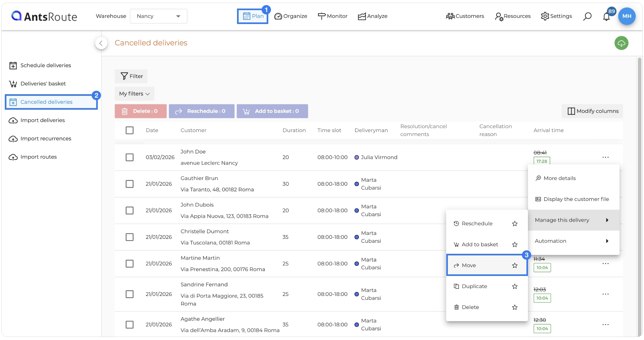Open the search magnifier icon
Viewport: 644px width, 340px height.
[x=587, y=16]
